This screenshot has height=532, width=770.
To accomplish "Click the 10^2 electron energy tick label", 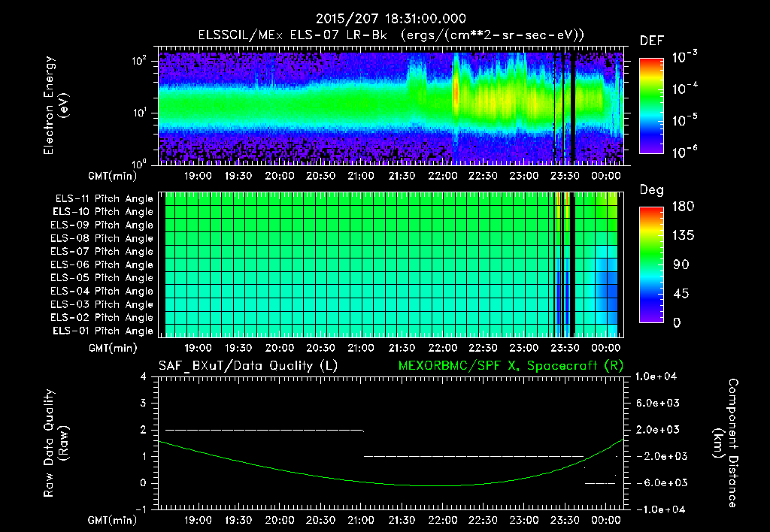I will (139, 60).
